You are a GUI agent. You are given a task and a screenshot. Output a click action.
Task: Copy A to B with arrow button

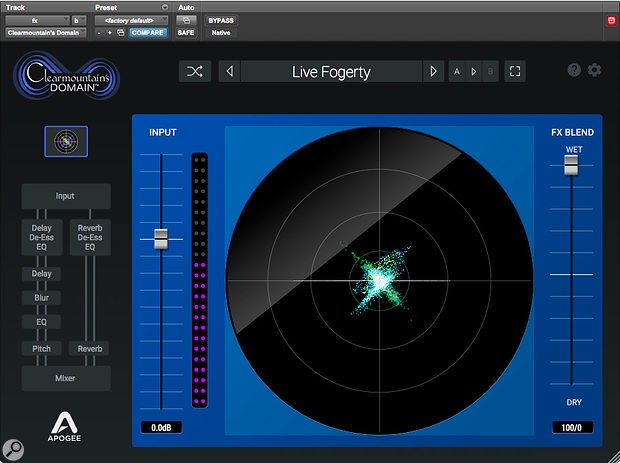474,72
